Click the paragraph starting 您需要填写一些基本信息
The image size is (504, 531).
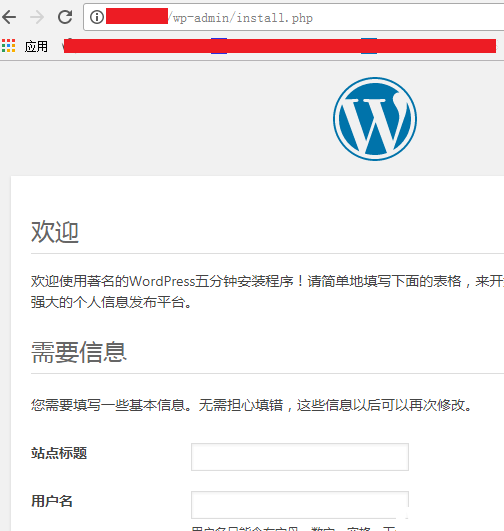pyautogui.click(x=251, y=405)
